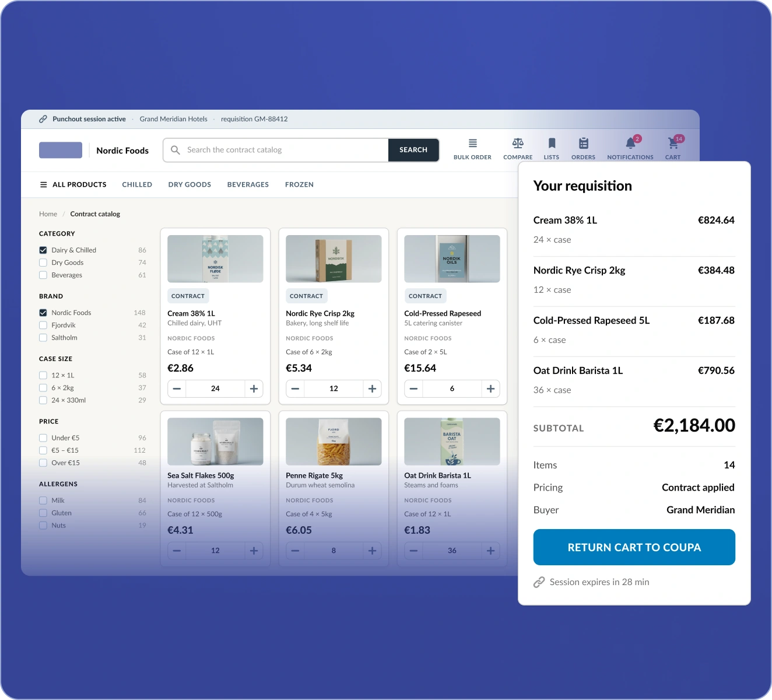Decrease Penne Rigate 5kg quantity
The width and height of the screenshot is (772, 700).
click(295, 551)
